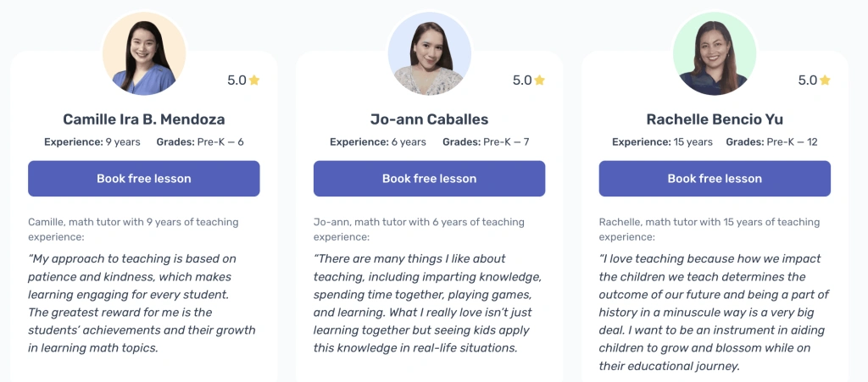
Task: Click Rachelle's 5.0 rating number
Action: 807,80
